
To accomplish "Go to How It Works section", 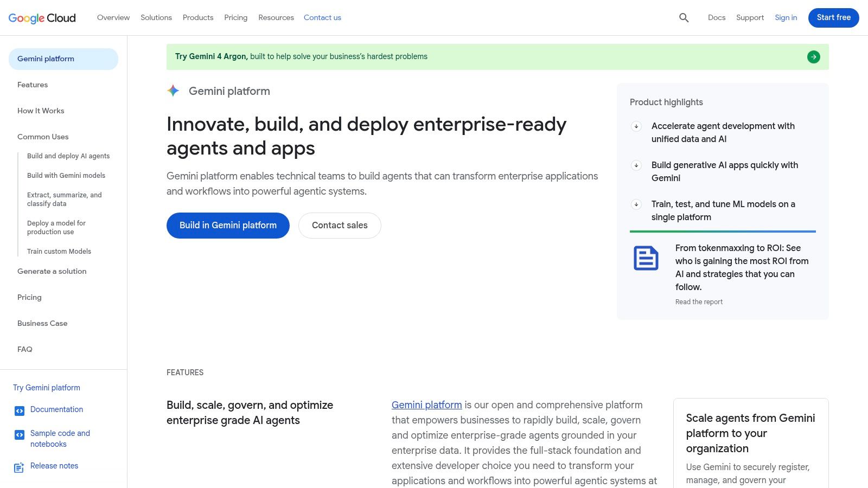I will (x=41, y=111).
